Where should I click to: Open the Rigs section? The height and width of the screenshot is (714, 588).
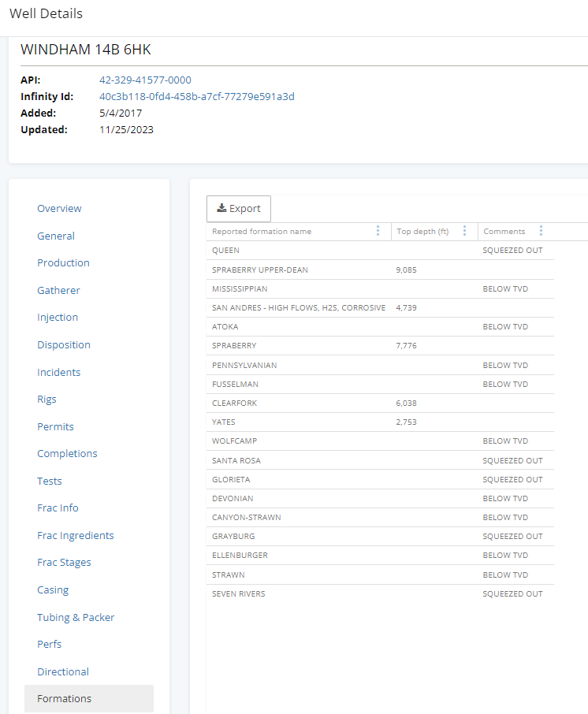coord(47,400)
